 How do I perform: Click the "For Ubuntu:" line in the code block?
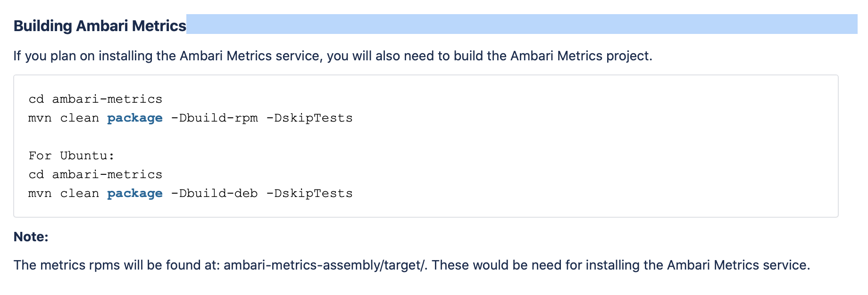[x=72, y=156]
